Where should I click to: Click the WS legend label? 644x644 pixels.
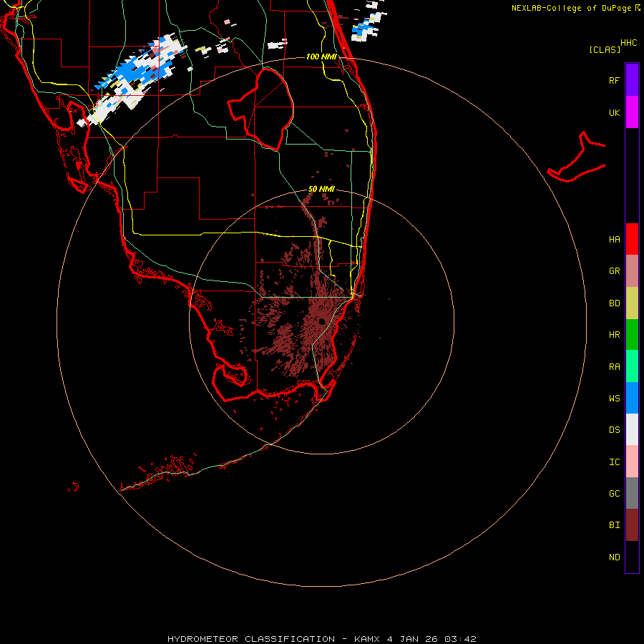(614, 398)
